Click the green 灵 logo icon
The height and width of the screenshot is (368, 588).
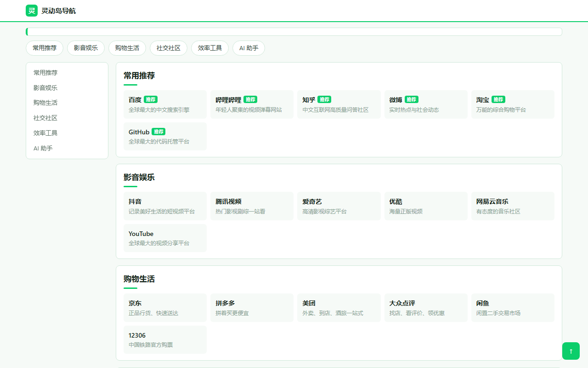31,11
